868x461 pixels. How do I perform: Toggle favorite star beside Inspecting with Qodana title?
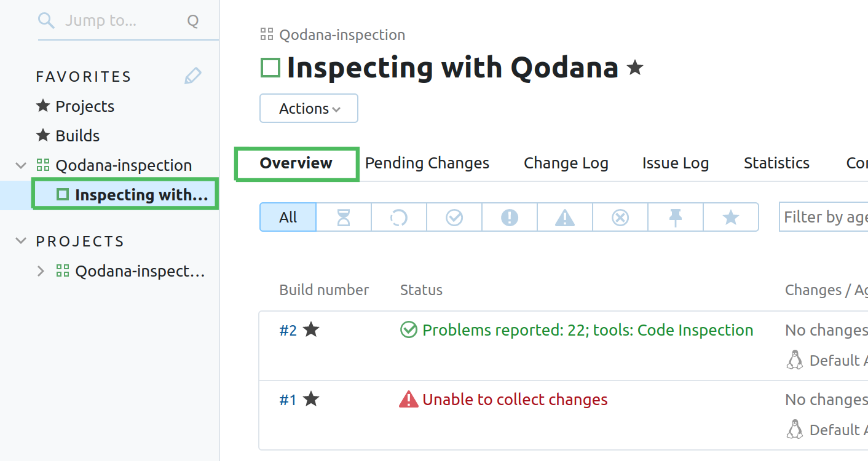click(x=635, y=68)
